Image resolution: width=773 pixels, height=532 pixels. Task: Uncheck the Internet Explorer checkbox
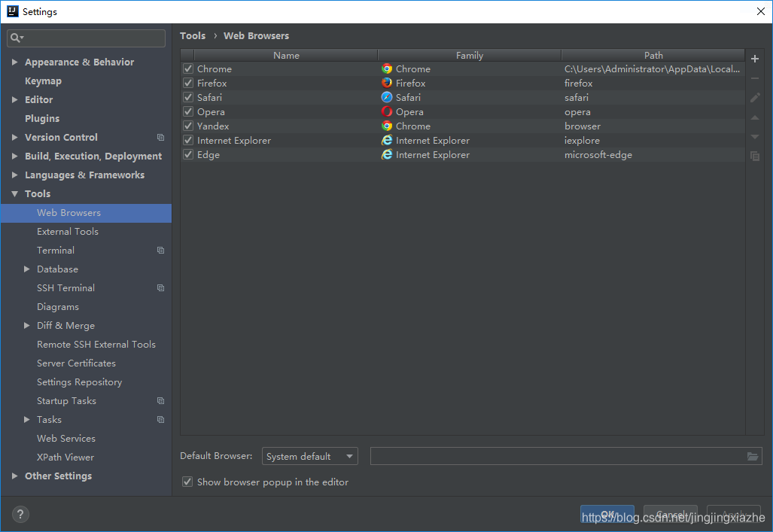pyautogui.click(x=188, y=141)
